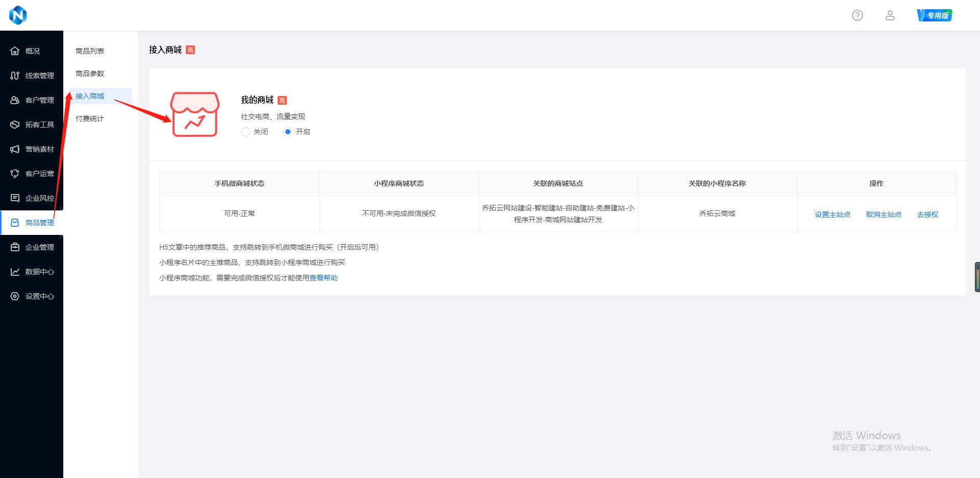Open the help question mark icon
Viewport: 980px width, 478px height.
click(x=857, y=15)
